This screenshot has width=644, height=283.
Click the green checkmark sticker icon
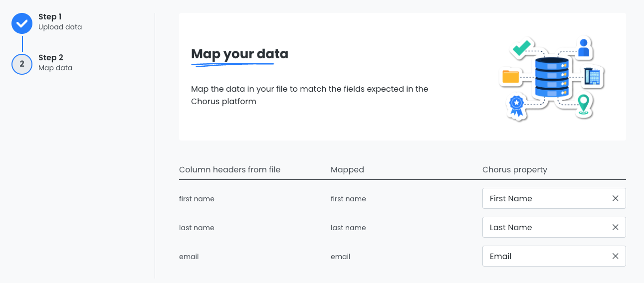pyautogui.click(x=522, y=47)
